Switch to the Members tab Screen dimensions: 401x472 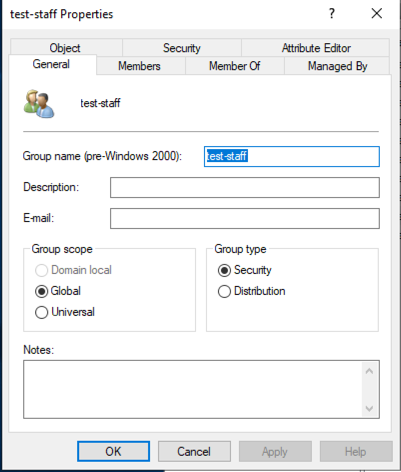(140, 66)
